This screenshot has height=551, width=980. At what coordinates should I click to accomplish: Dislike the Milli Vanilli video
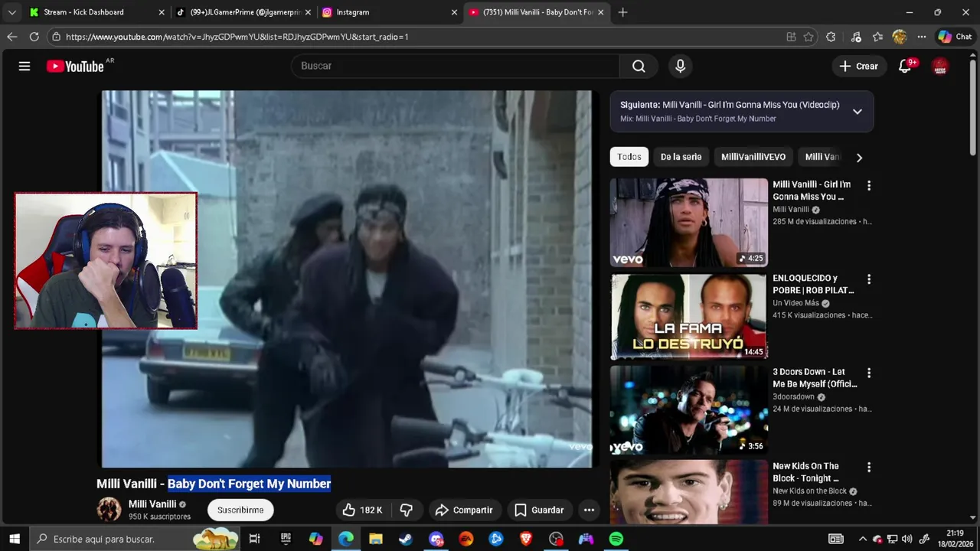pos(407,510)
